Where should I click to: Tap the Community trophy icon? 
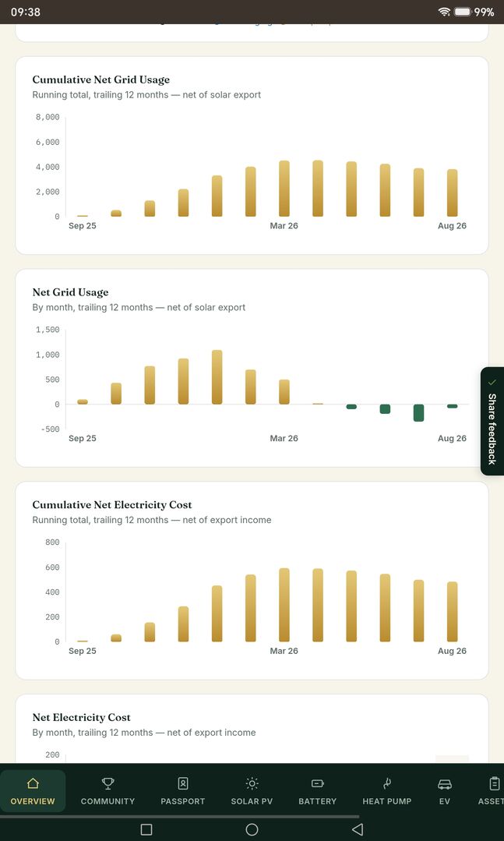[107, 783]
